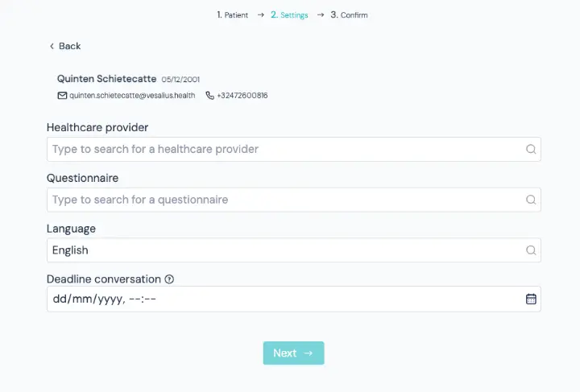
Task: Click the healthcare provider search magnifier icon
Action: click(531, 149)
